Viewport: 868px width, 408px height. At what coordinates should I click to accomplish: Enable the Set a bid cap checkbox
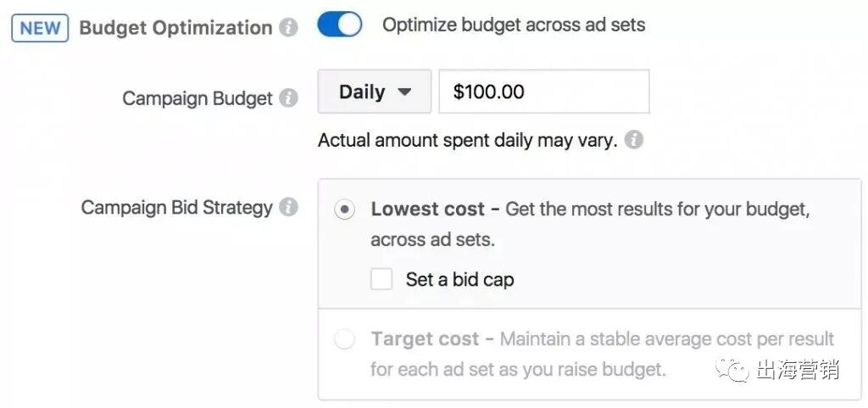click(381, 279)
